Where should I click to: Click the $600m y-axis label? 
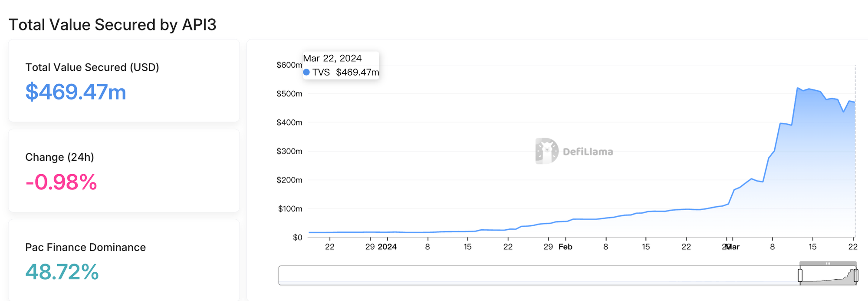289,65
